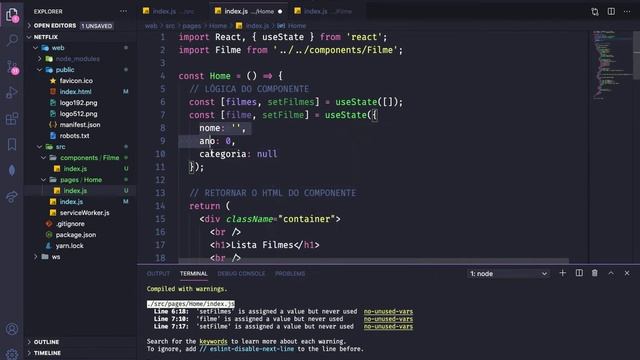
Task: Click the pages breadcrumb segment
Action: 191,26
